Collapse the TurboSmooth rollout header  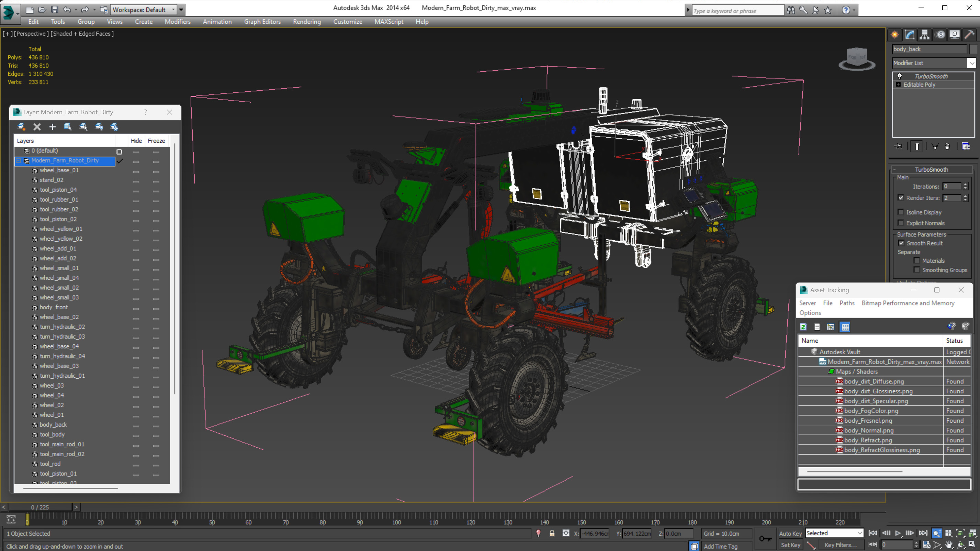931,170
